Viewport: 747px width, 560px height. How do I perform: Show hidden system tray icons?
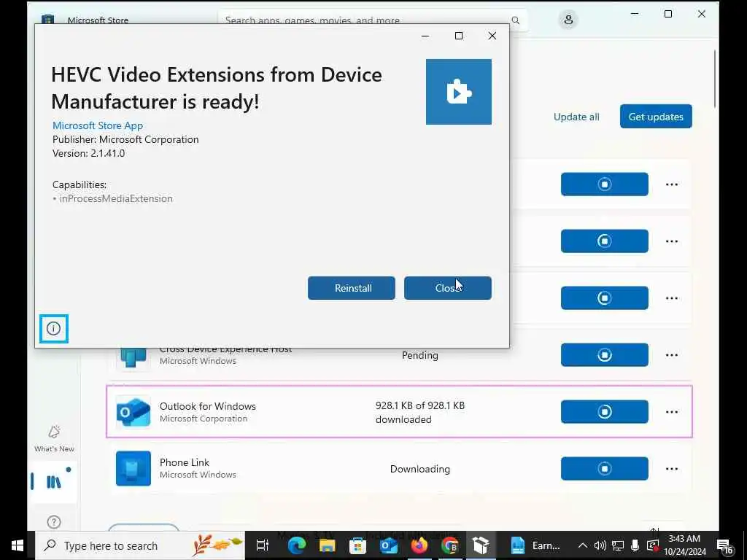coord(582,545)
